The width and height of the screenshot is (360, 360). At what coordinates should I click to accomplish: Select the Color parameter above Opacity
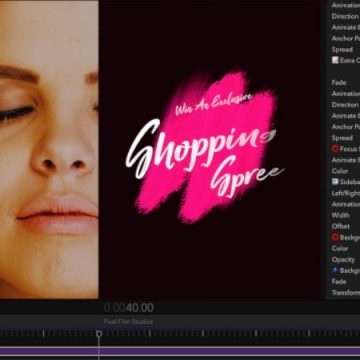tap(340, 248)
